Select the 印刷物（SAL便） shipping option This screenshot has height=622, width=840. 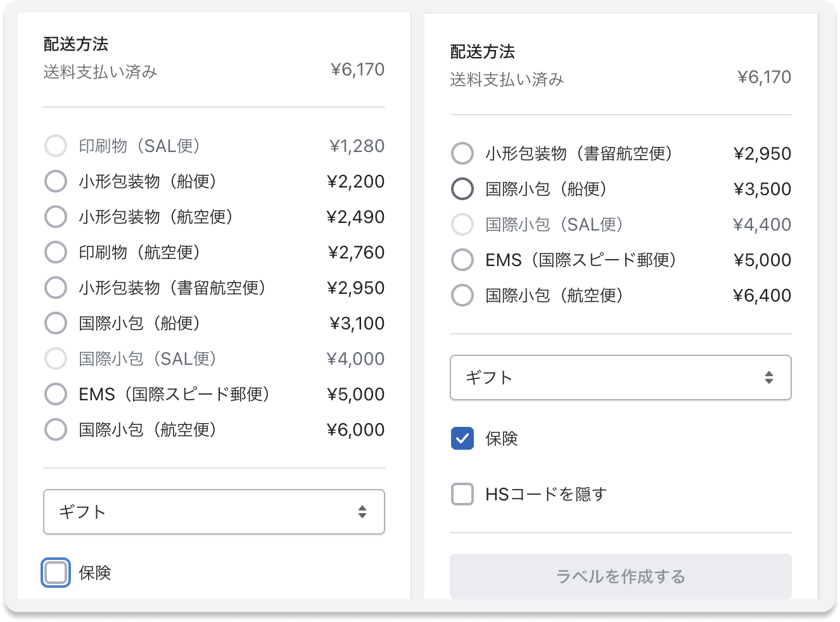56,146
